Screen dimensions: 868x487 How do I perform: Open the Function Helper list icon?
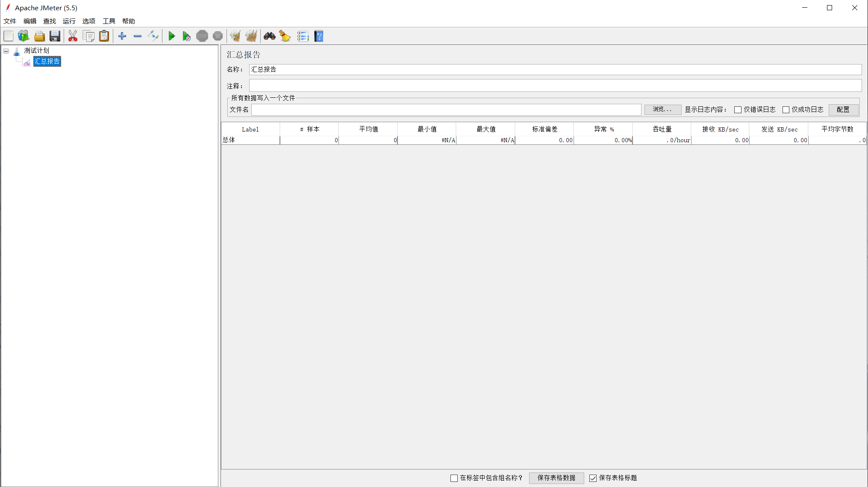pyautogui.click(x=303, y=36)
